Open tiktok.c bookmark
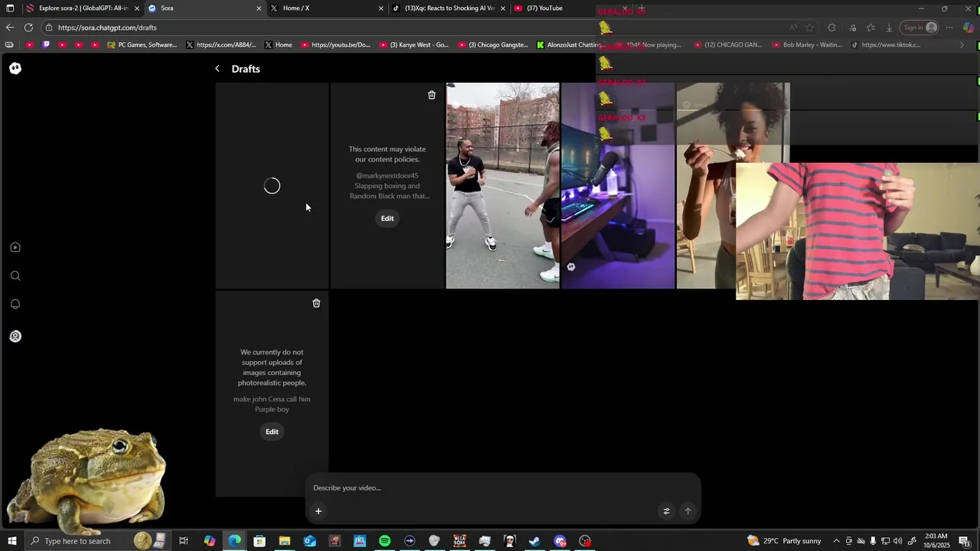This screenshot has height=551, width=980. pos(886,45)
